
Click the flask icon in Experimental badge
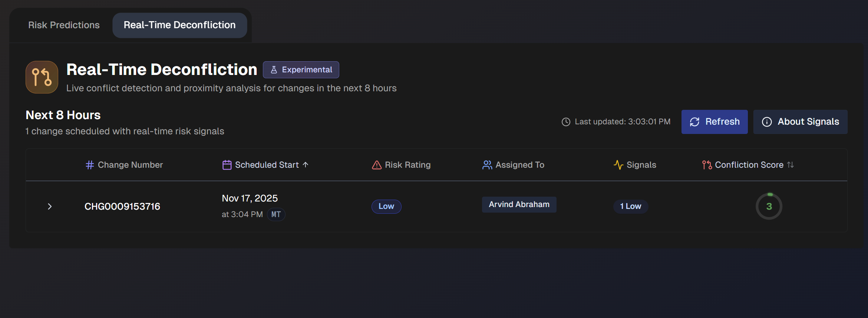(274, 70)
